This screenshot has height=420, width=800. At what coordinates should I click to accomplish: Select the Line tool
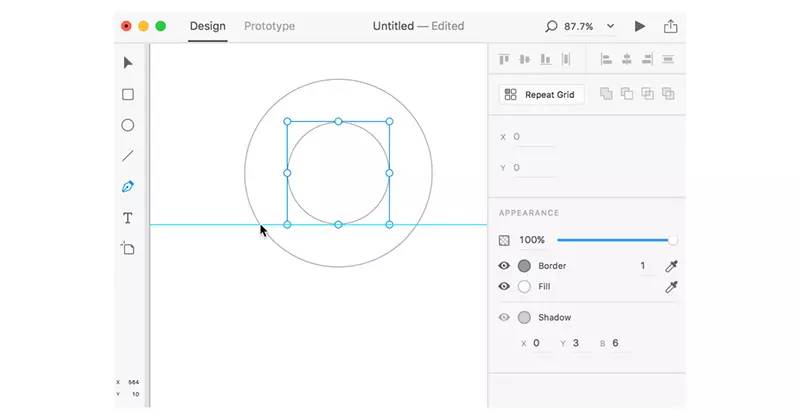(x=128, y=156)
